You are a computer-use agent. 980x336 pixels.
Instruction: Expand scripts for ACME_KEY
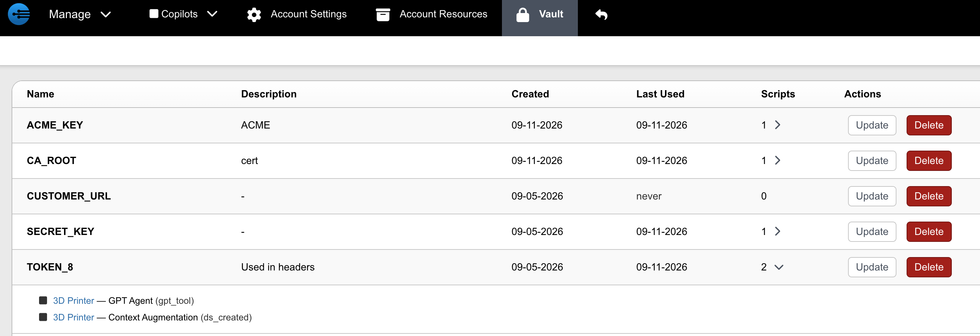777,125
